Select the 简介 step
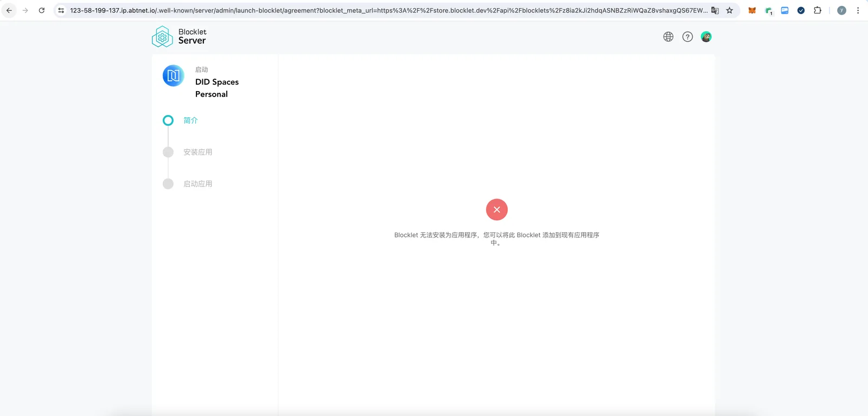868x416 pixels. click(x=190, y=120)
